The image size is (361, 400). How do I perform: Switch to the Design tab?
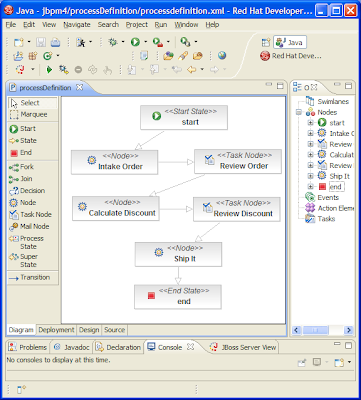[x=89, y=330]
